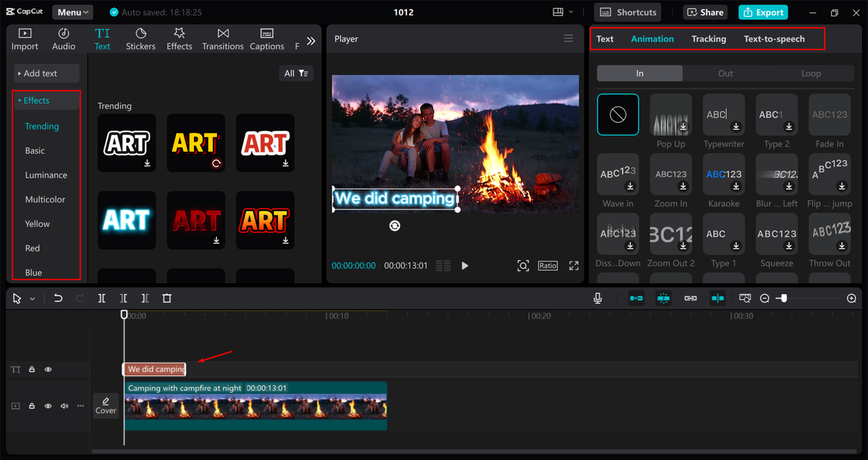Zoom in the timeline with plus icon
868x460 pixels.
click(852, 298)
